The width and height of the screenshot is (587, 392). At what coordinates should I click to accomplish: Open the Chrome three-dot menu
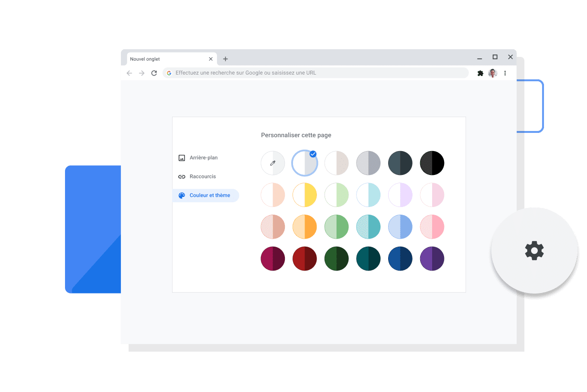click(505, 73)
